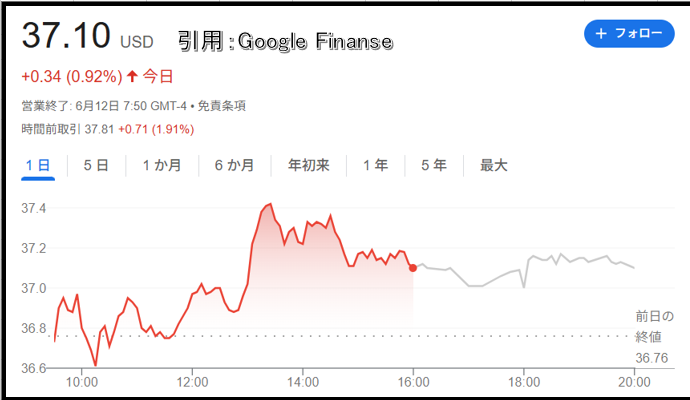Switch to the 5日 tab
The image size is (690, 400).
(x=96, y=165)
